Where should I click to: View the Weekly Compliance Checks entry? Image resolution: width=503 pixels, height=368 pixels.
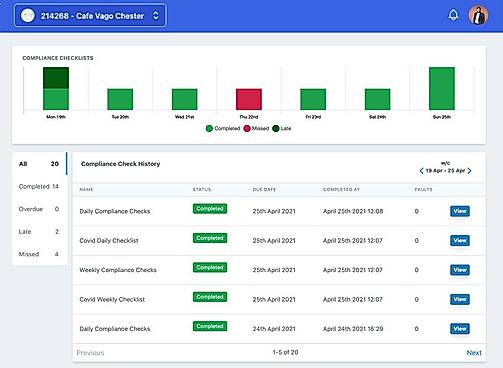460,270
